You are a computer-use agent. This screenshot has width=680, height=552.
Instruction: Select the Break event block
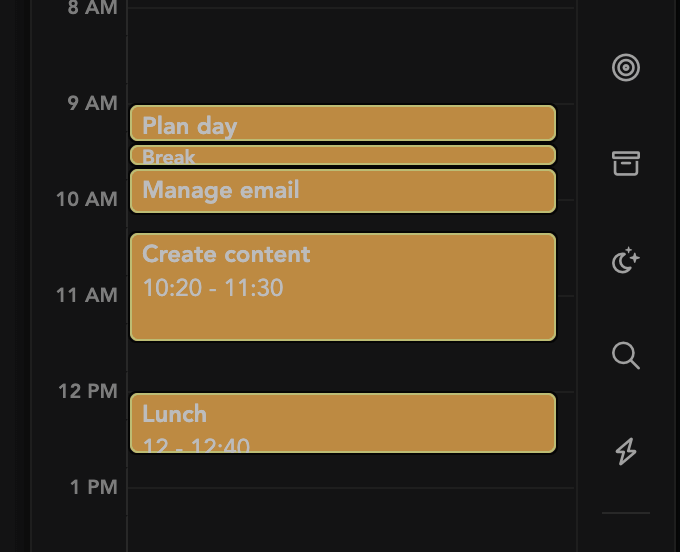pos(343,155)
